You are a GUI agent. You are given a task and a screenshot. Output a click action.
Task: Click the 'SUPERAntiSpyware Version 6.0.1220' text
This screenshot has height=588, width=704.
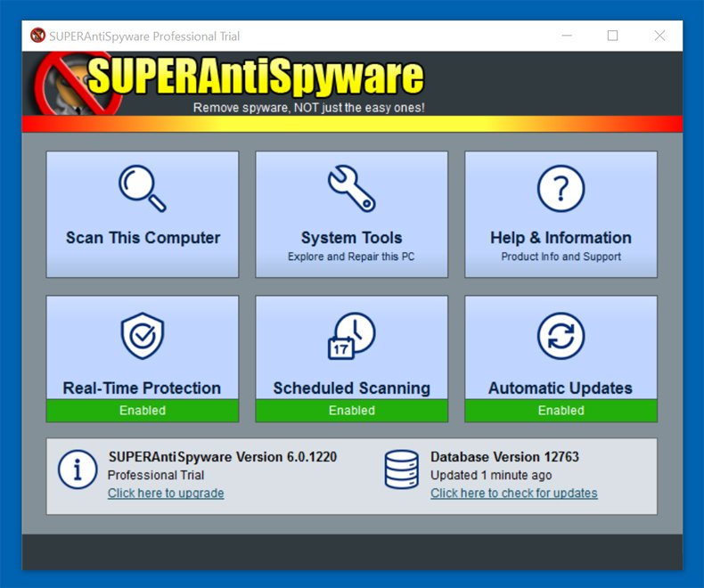click(x=222, y=457)
